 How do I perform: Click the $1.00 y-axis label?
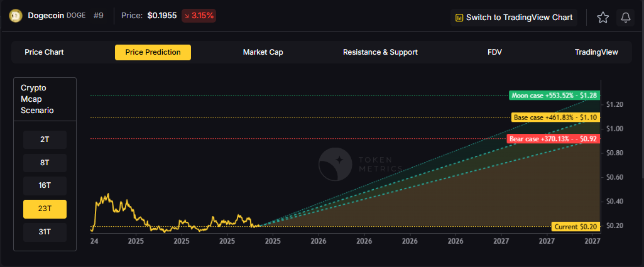click(615, 129)
